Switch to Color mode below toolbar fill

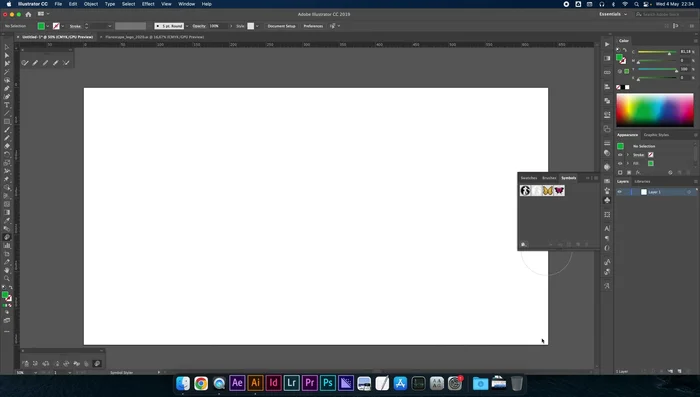point(4,305)
